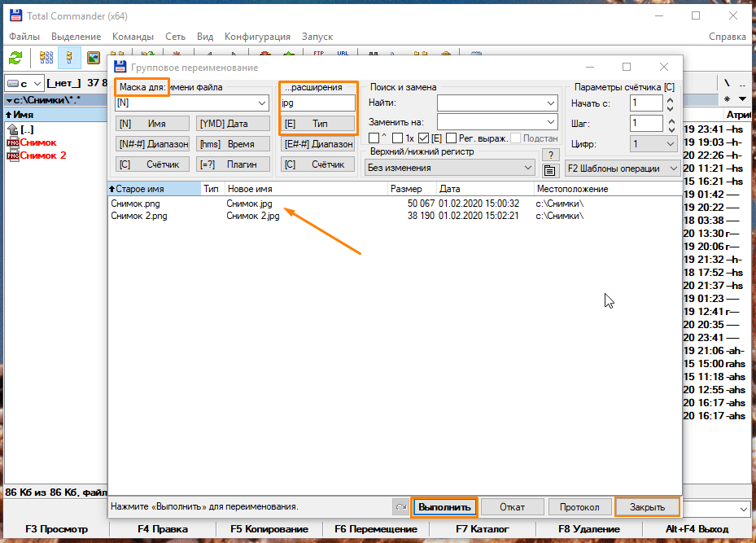Open the rename list editor icon
This screenshot has height=543, width=756.
549,170
